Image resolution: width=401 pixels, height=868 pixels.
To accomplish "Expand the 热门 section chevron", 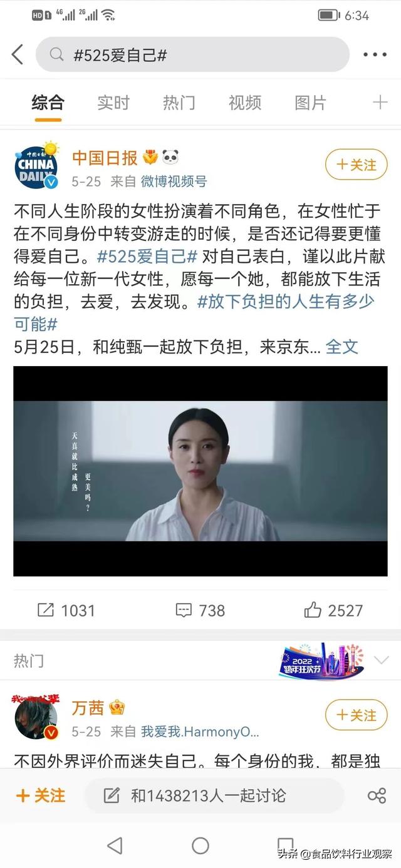I will click(x=381, y=660).
